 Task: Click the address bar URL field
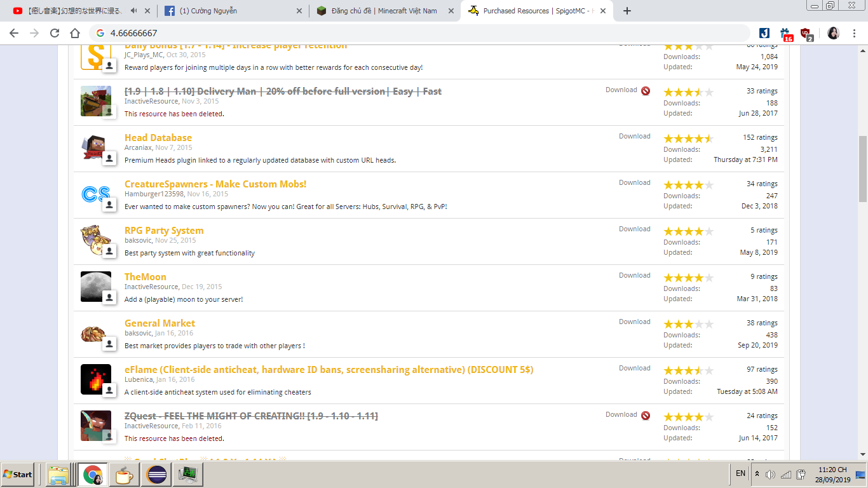click(x=419, y=33)
